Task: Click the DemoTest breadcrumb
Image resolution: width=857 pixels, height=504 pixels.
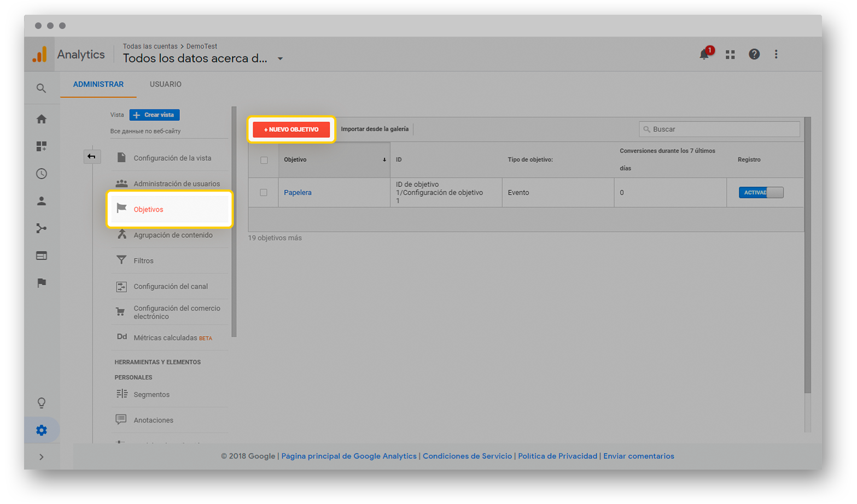Action: 202,46
